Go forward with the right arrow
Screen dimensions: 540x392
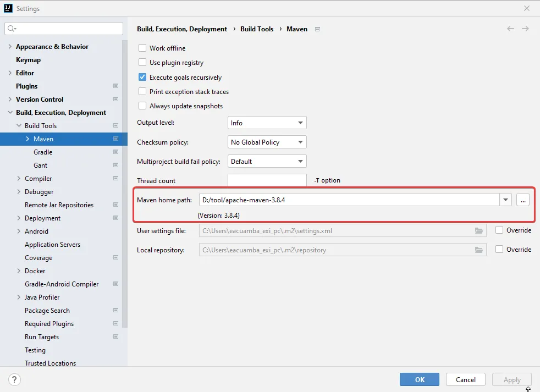525,29
